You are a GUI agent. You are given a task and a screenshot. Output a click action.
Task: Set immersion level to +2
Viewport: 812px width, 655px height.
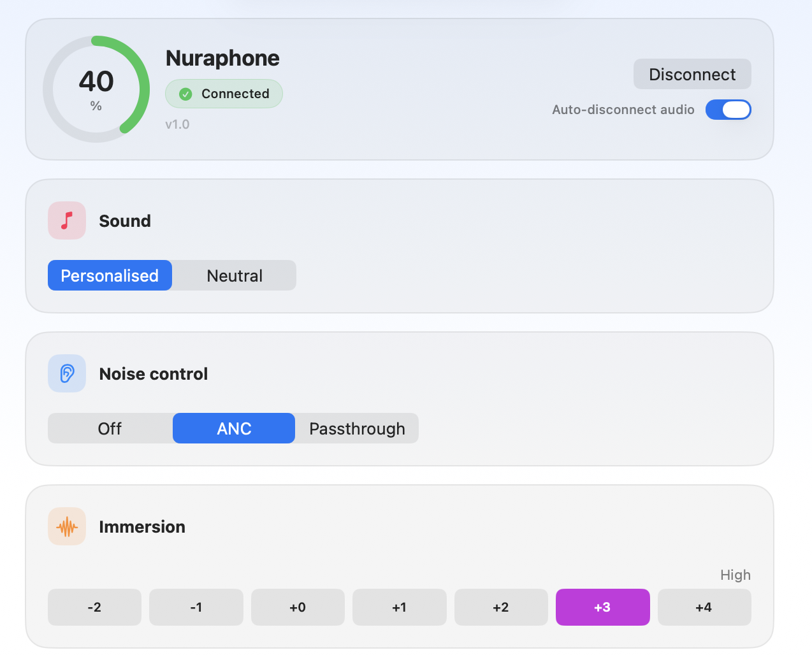[x=501, y=607]
